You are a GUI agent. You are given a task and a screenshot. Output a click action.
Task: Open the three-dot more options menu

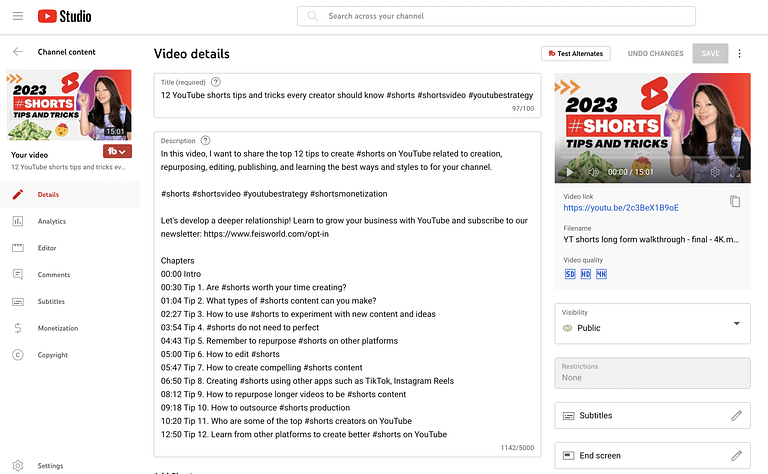(740, 53)
